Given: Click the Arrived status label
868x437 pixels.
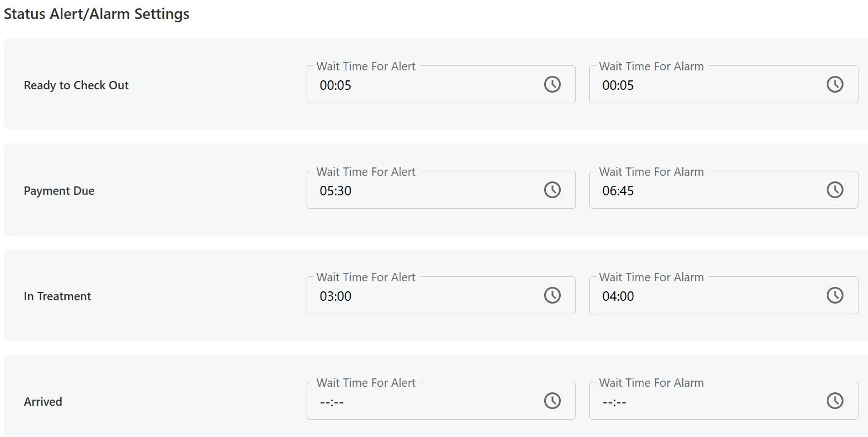Looking at the screenshot, I should [43, 402].
